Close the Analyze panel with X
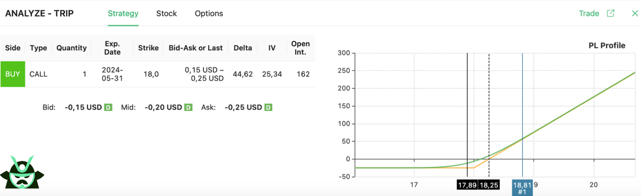 pos(635,13)
